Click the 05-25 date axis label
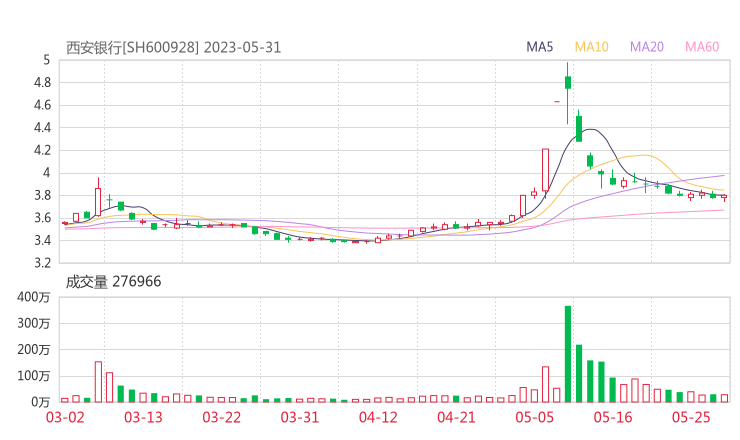This screenshot has height=440, width=740. (691, 417)
